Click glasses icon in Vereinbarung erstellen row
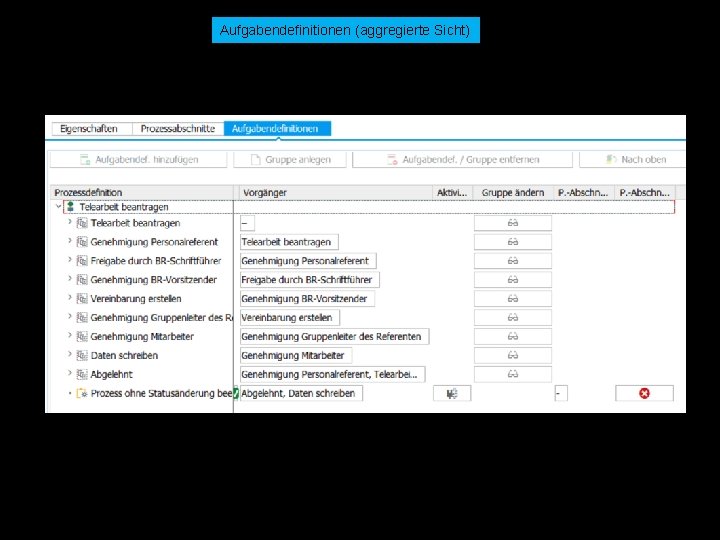The image size is (720, 540). 513,298
